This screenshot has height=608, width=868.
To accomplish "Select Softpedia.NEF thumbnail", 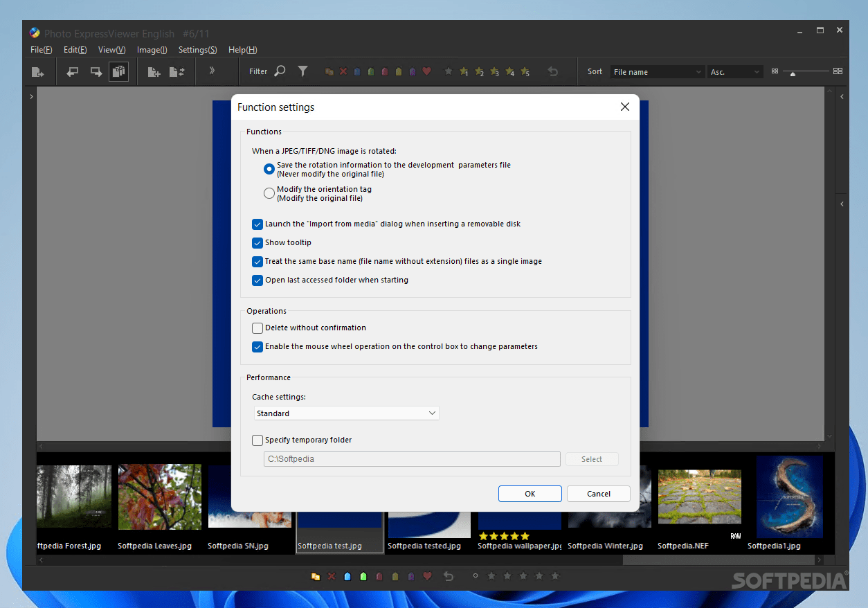I will click(700, 497).
